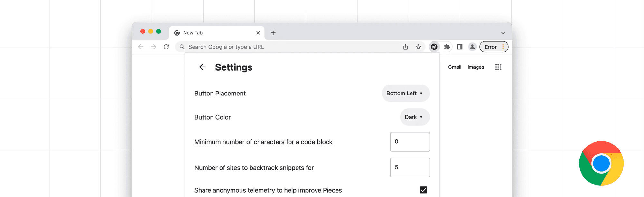Open the tab search chevron

click(x=503, y=33)
